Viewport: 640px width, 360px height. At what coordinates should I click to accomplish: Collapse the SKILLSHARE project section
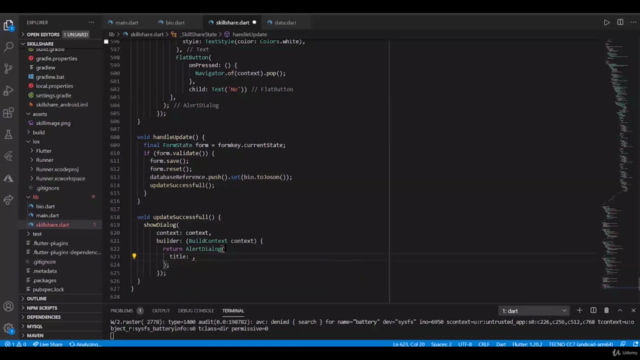[60, 44]
